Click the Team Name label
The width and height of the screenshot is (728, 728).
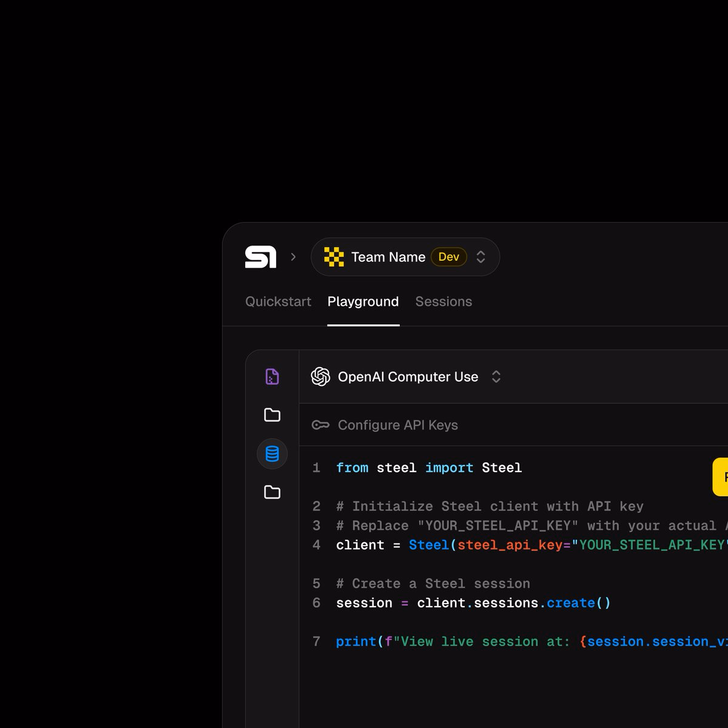388,257
